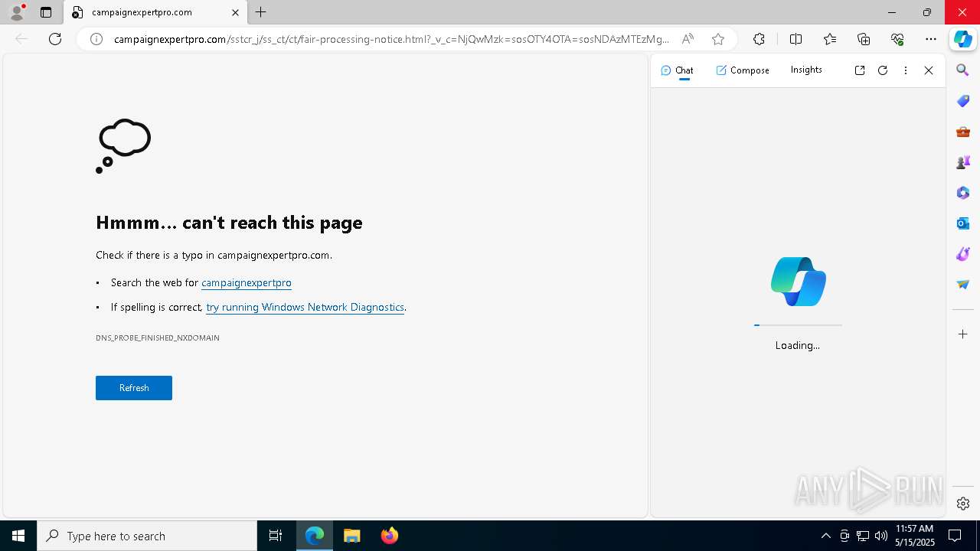Open sidebar Shopping tag icon
Image resolution: width=980 pixels, height=551 pixels.
tap(963, 101)
